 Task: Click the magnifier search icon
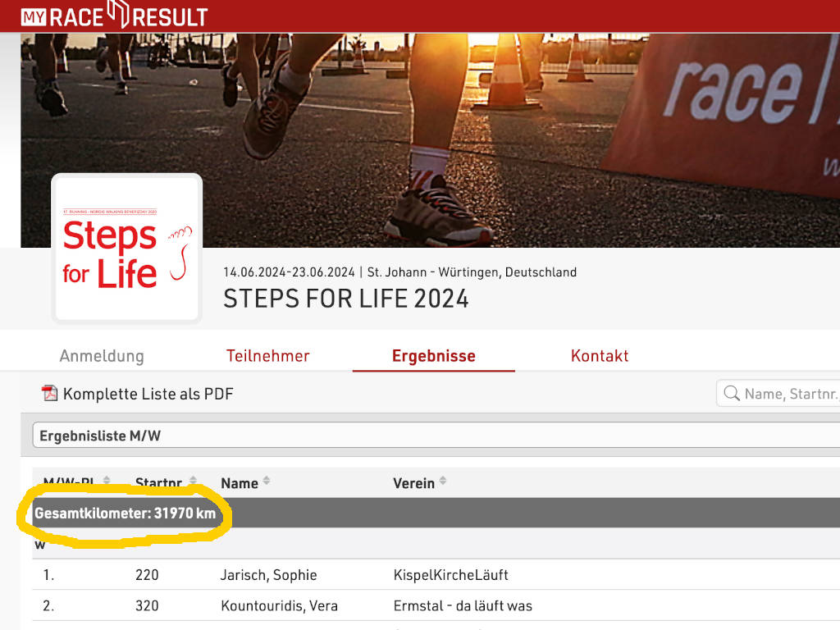click(731, 393)
